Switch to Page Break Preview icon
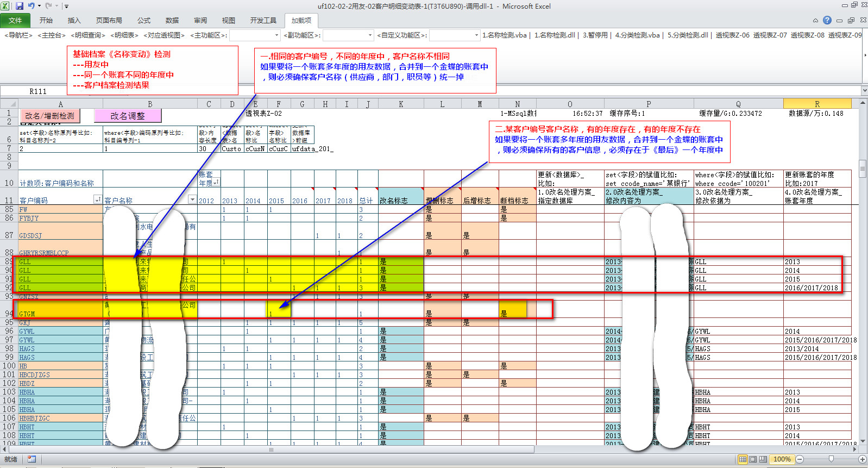Image resolution: width=868 pixels, height=468 pixels. pos(763,459)
